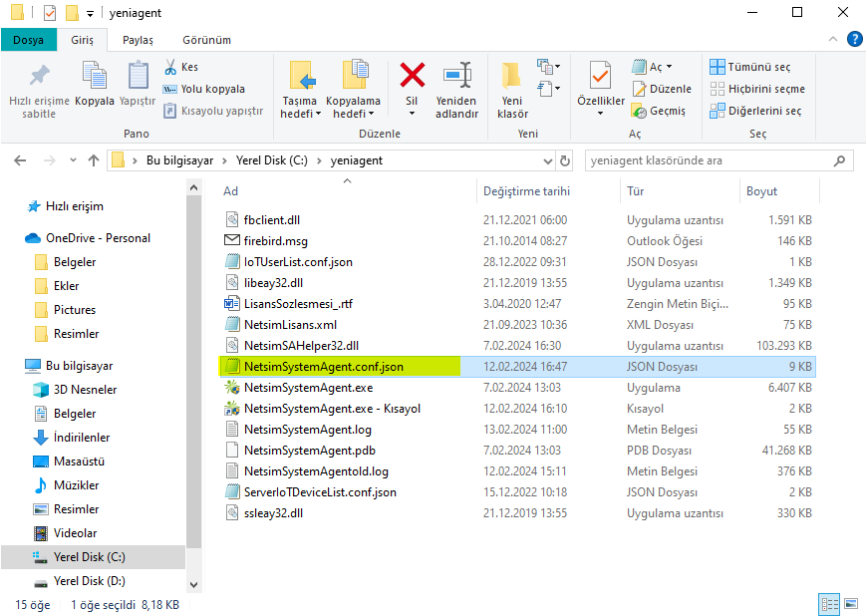Select NetsimSystemAgent.log file
The width and height of the screenshot is (866, 616).
(x=308, y=430)
